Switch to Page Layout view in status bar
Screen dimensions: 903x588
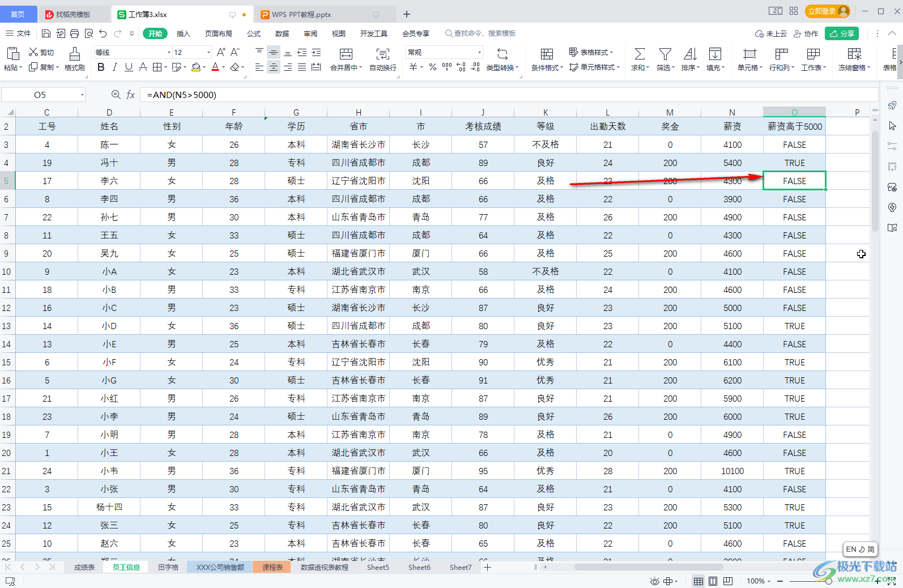tap(713, 581)
